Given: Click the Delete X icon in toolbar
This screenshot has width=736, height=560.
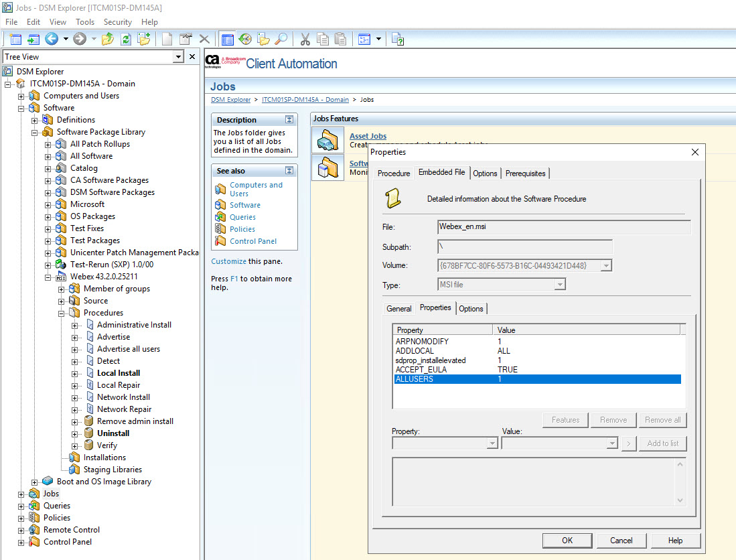Looking at the screenshot, I should (204, 39).
